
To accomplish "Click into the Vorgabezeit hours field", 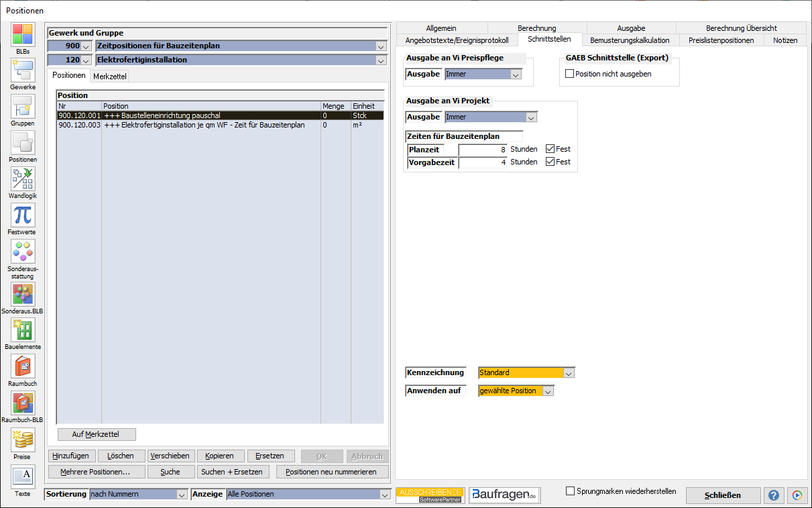I will click(483, 162).
